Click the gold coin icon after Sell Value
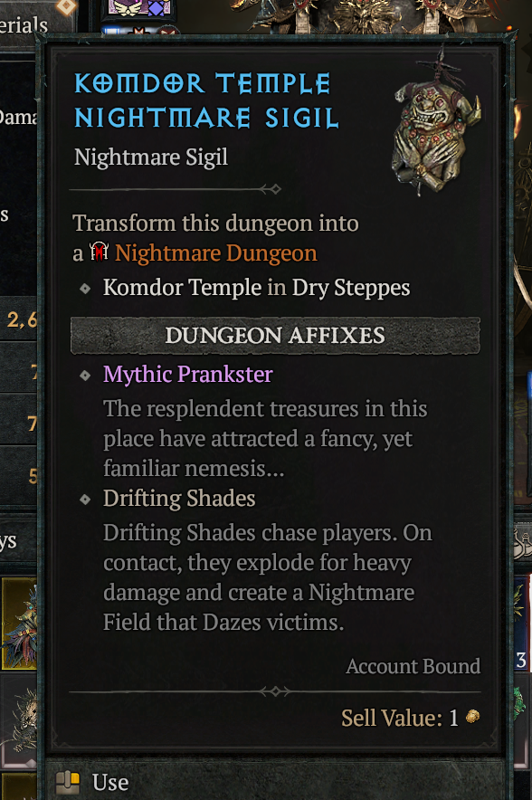 coord(473,717)
